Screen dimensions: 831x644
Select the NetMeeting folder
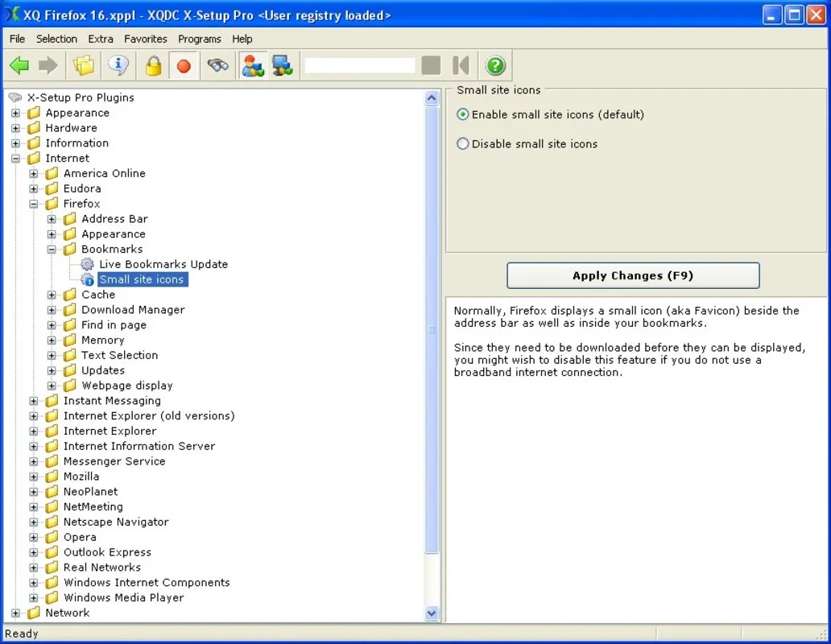(93, 507)
